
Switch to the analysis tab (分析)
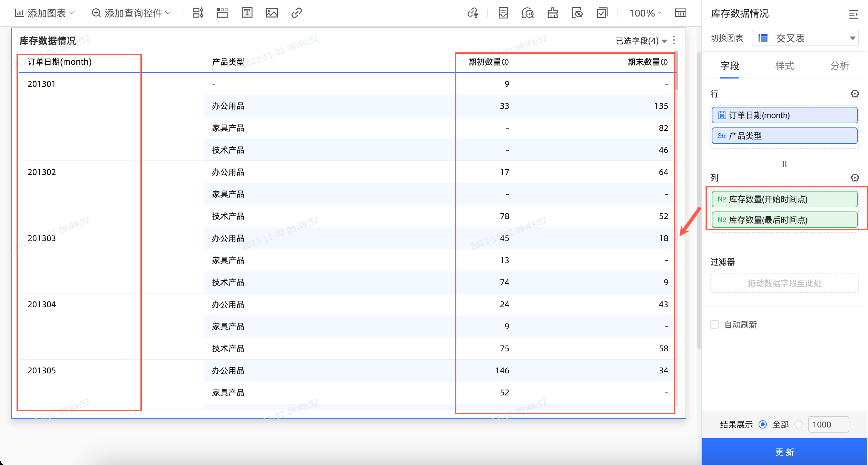click(839, 65)
